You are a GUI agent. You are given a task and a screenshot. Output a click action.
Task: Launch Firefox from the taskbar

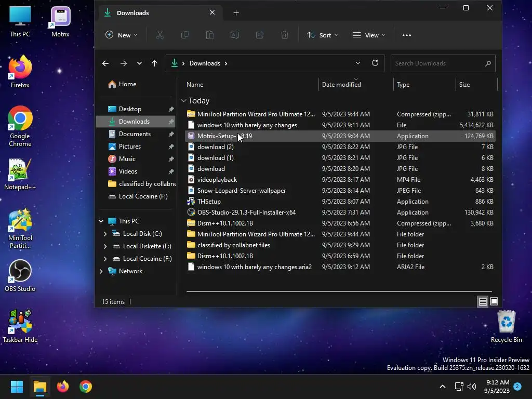click(x=63, y=387)
